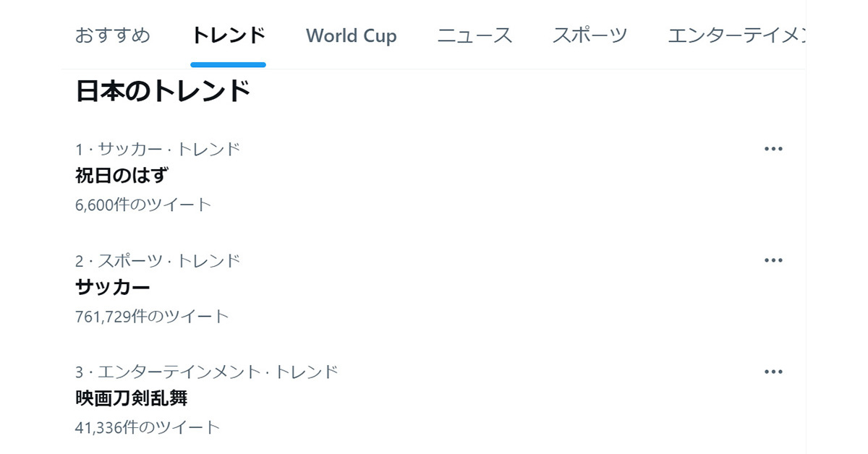Go to the ニュース tab
Image resolution: width=868 pixels, height=454 pixels.
[475, 35]
